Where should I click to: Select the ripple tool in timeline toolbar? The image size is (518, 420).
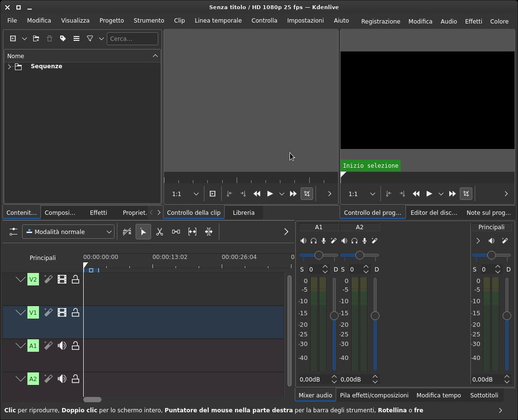point(209,232)
